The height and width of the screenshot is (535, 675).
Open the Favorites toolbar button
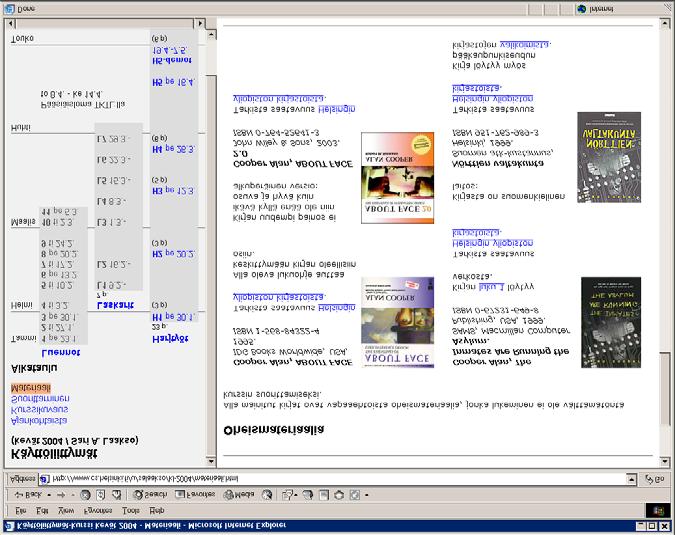click(195, 495)
